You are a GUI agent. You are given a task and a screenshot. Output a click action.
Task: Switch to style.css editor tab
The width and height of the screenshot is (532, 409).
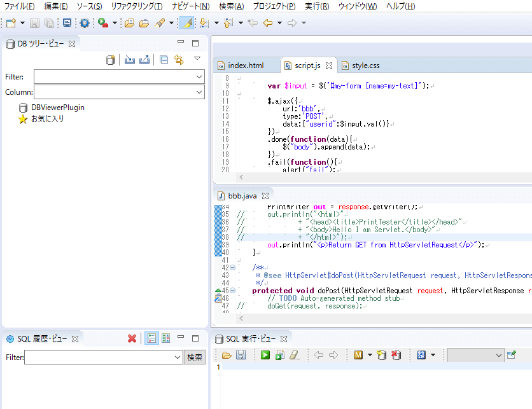pos(366,66)
